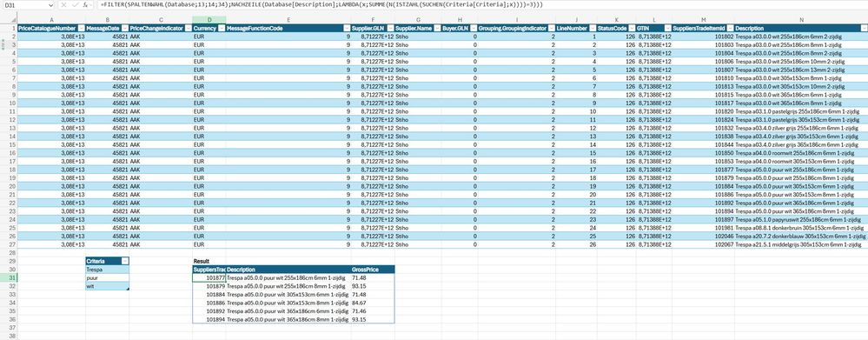
Task: Open the StatusCode filter dropdown
Action: coord(631,28)
